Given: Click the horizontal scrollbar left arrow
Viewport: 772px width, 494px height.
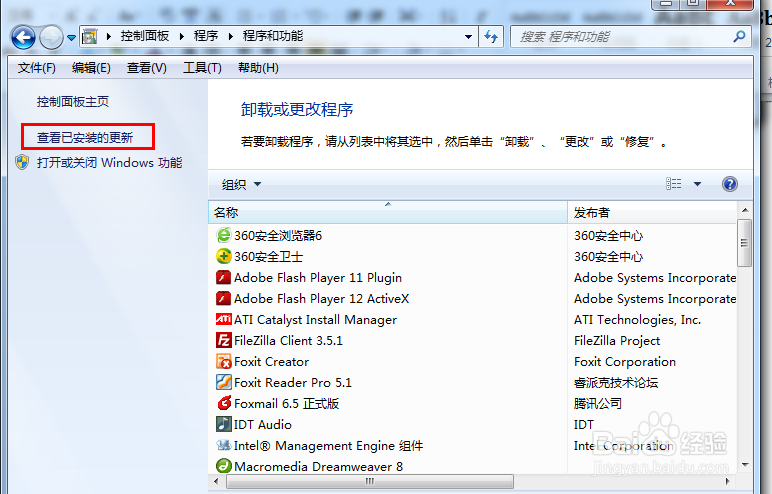Looking at the screenshot, I should click(217, 481).
